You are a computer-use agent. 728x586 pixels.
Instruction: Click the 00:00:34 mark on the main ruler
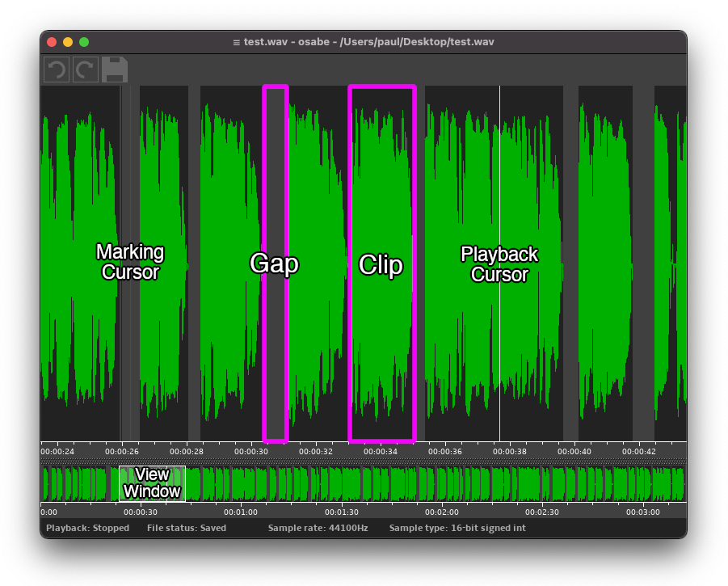click(x=381, y=451)
